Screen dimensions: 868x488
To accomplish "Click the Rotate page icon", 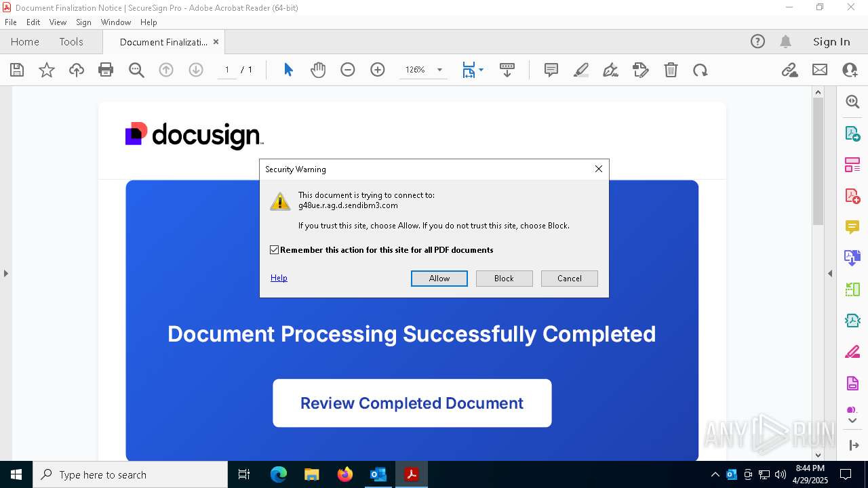I will (x=701, y=70).
